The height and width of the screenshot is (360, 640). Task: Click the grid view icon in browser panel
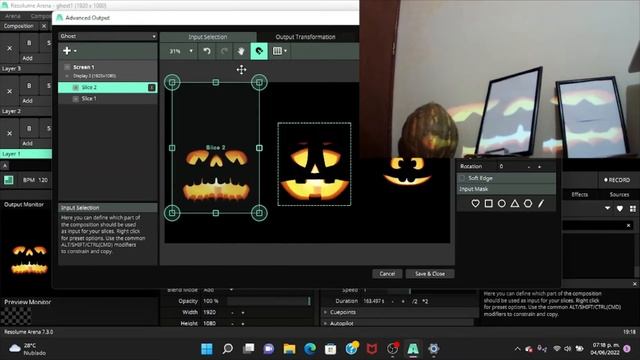coord(632,209)
